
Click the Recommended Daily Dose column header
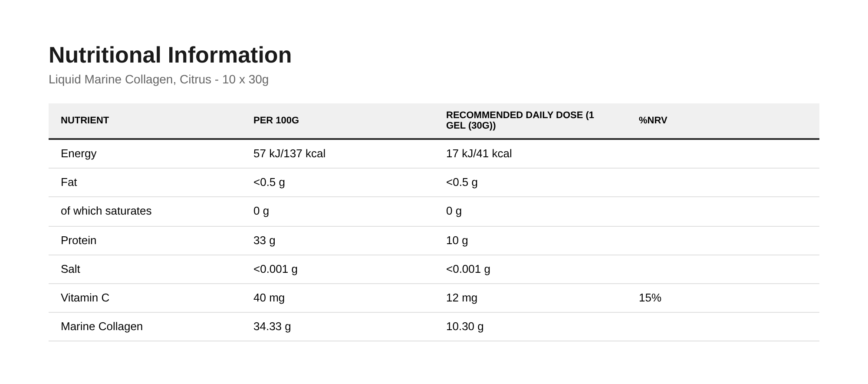coord(520,120)
